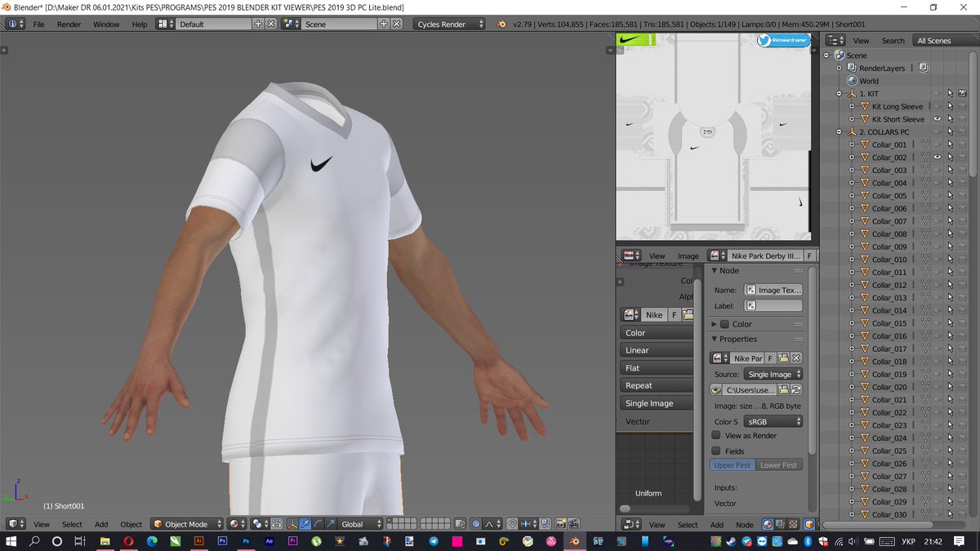Toggle the Color panel checkbox
The image size is (980, 551).
[x=724, y=324]
